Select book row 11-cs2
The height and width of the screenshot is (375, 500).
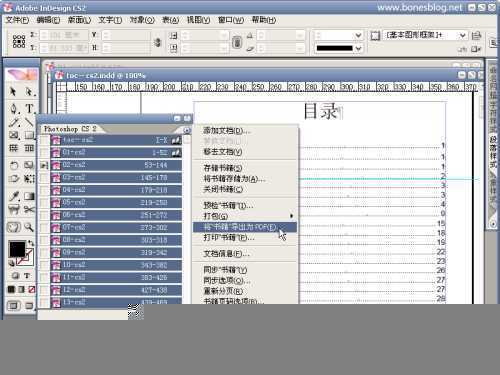[x=116, y=278]
